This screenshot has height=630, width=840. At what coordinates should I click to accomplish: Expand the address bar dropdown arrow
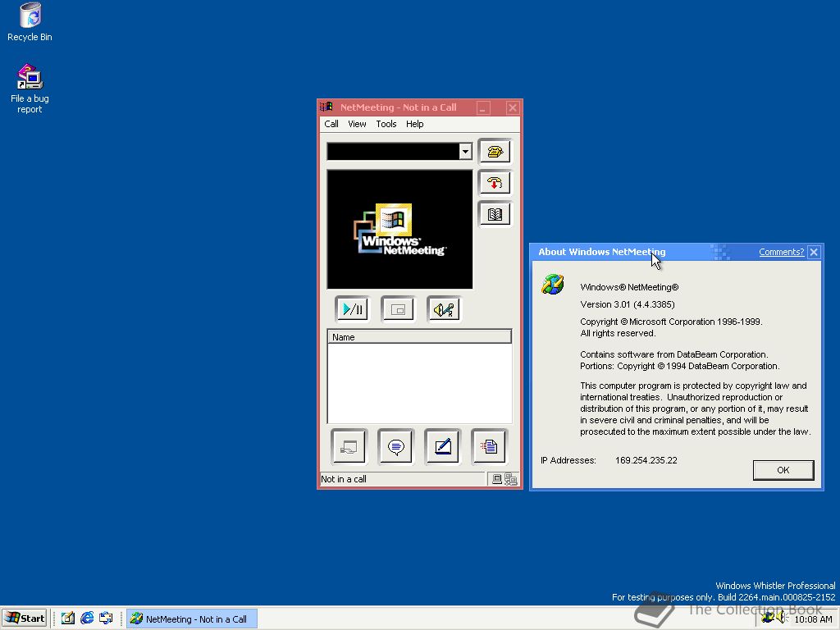[x=465, y=152]
